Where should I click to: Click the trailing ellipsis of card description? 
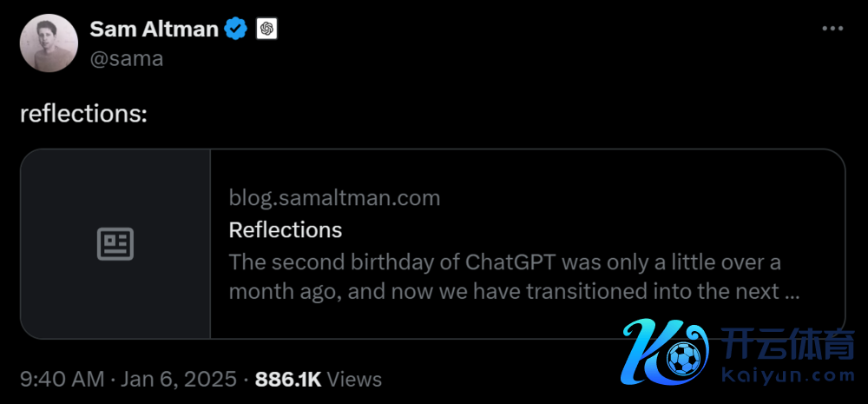click(791, 292)
